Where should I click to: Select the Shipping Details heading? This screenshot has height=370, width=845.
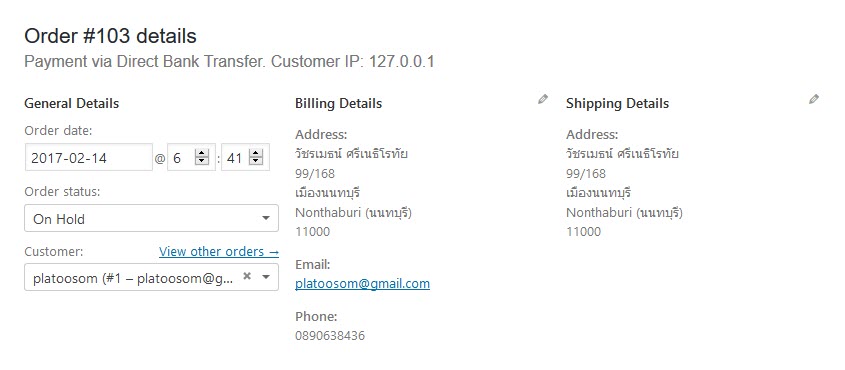[618, 103]
